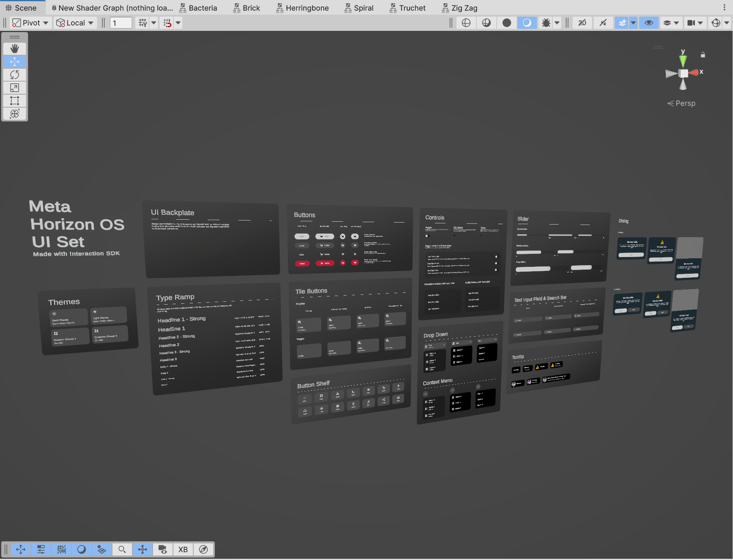The width and height of the screenshot is (733, 560).
Task: Toggle the view options overlay icon in the bottom bar
Action: pos(102,549)
